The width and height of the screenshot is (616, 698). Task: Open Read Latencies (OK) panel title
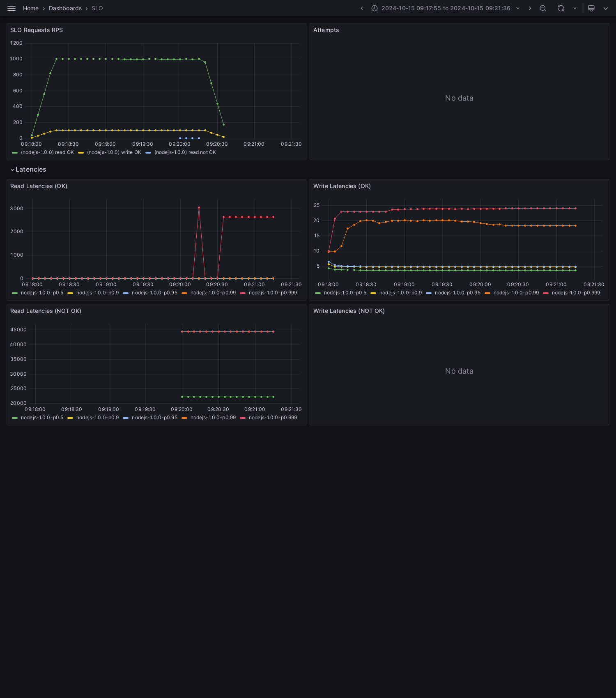click(x=39, y=186)
